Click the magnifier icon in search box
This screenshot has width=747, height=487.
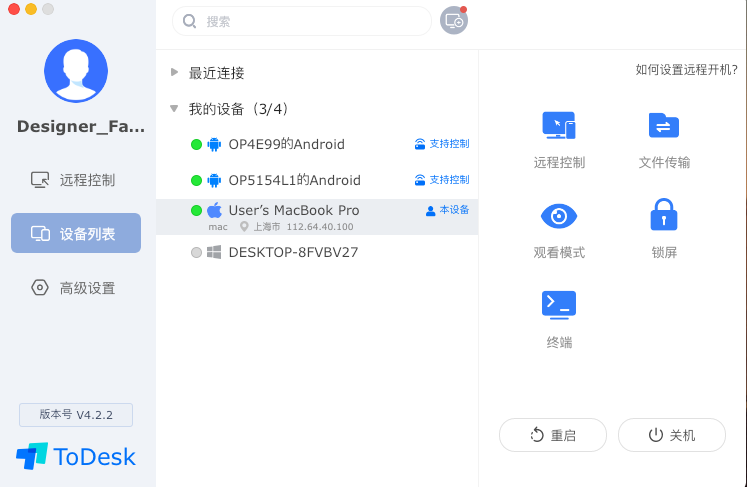pyautogui.click(x=190, y=21)
